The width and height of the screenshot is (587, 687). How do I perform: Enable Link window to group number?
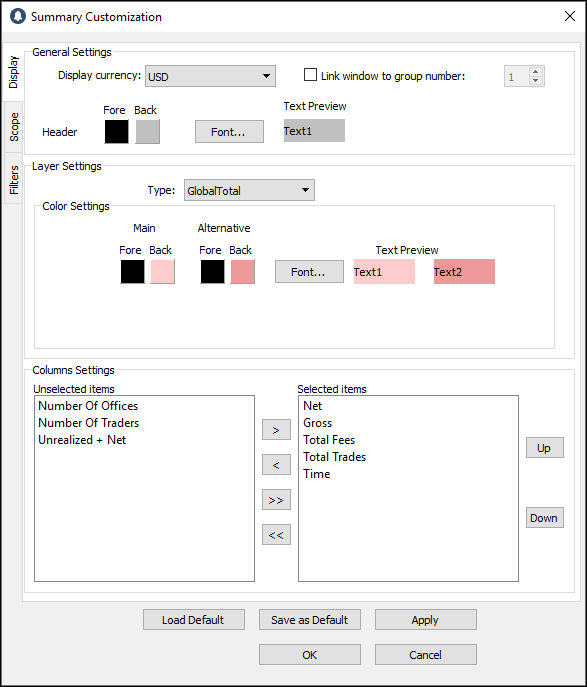[x=310, y=75]
